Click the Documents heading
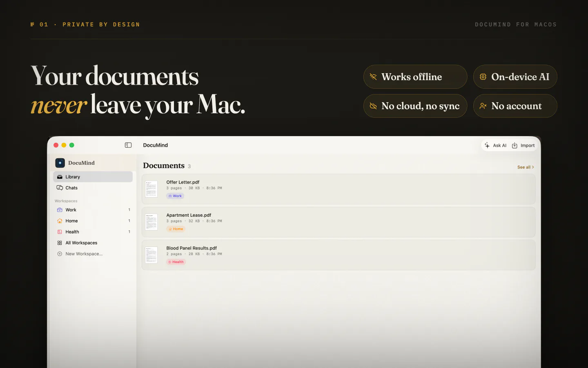 point(164,166)
